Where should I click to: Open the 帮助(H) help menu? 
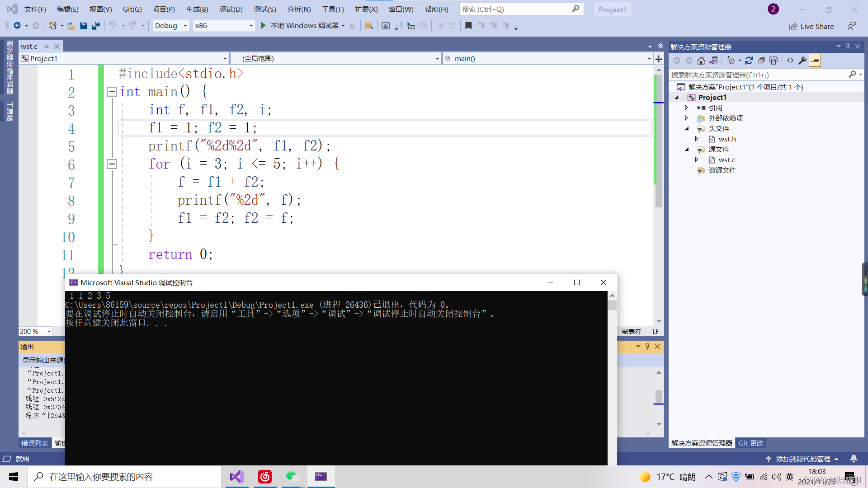click(437, 9)
